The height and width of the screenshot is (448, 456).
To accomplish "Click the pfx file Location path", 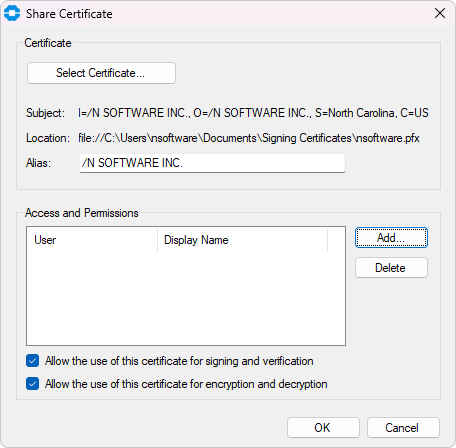I will coord(249,138).
